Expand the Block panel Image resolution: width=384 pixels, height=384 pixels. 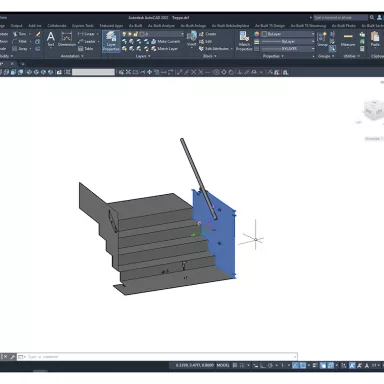click(x=209, y=56)
